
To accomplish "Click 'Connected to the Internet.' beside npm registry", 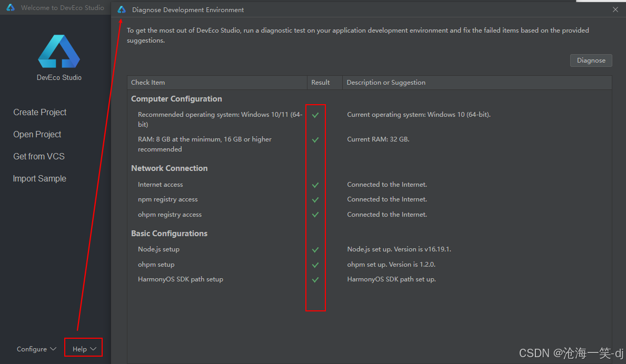I will click(387, 199).
